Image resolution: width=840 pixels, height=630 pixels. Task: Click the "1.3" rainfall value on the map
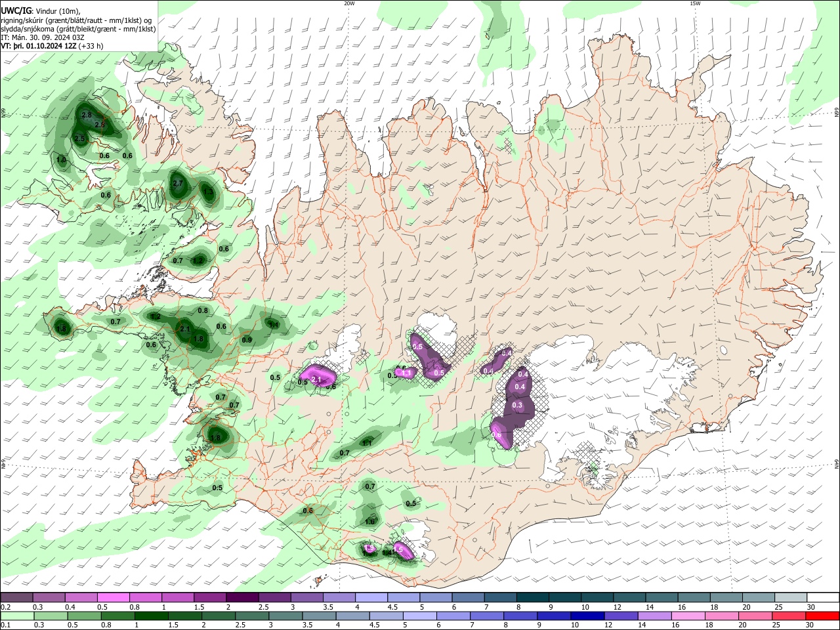click(x=208, y=192)
